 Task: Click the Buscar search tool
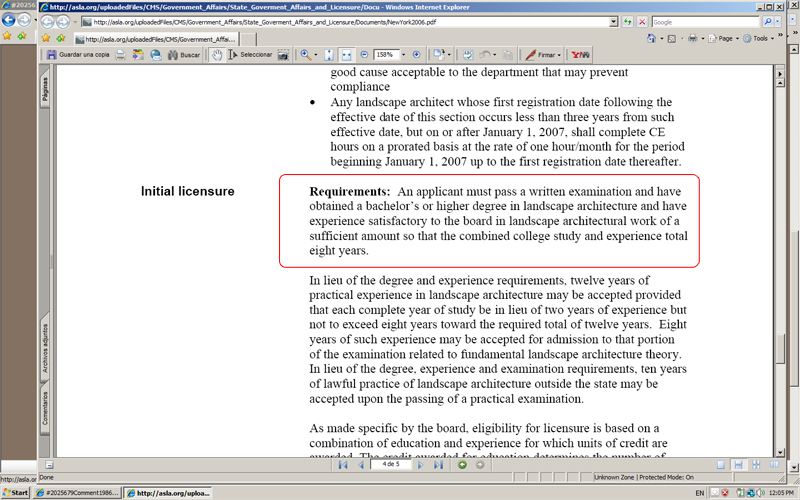[x=184, y=54]
